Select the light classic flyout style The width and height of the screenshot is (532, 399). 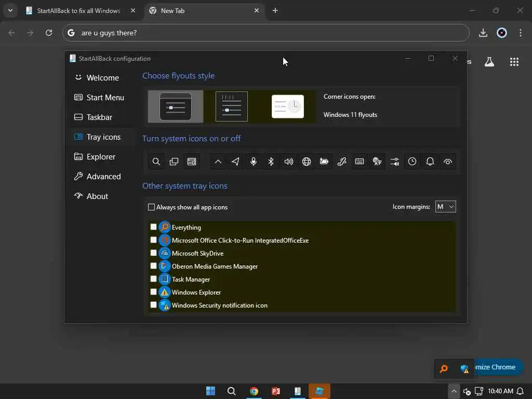[x=288, y=107]
